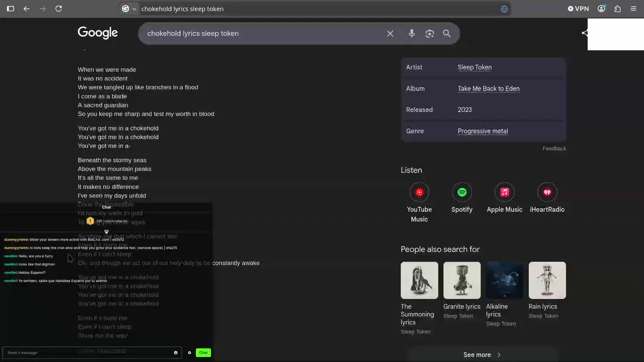Viewport: 644px width, 362px height.
Task: Click the 'People also search for' heading
Action: point(440,249)
